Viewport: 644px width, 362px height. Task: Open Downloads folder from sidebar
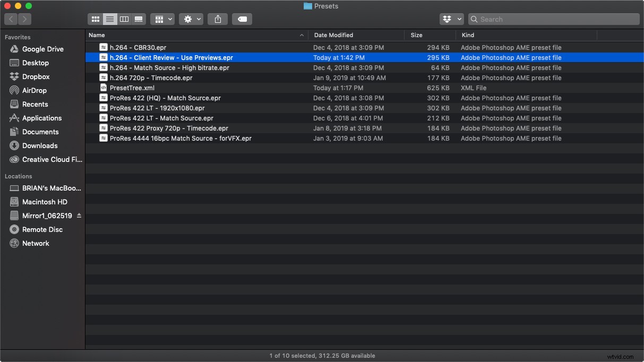pyautogui.click(x=40, y=145)
